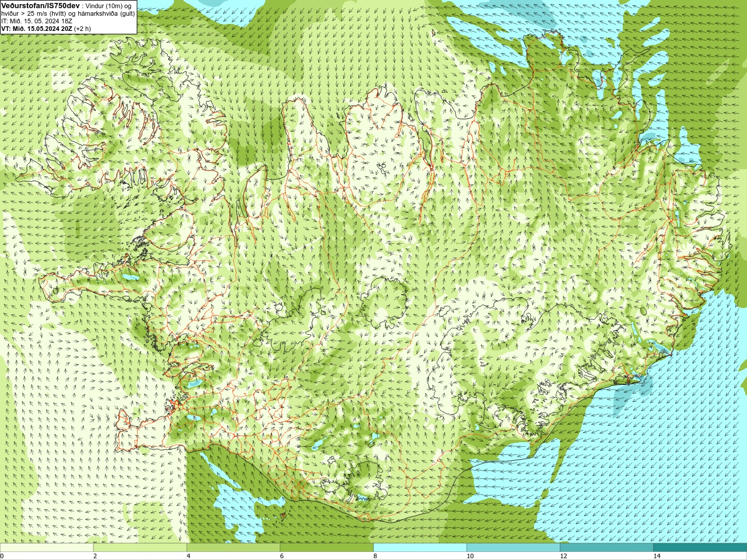Click the dark green 6–8 scale swatch
This screenshot has width=747, height=560.
(327, 548)
